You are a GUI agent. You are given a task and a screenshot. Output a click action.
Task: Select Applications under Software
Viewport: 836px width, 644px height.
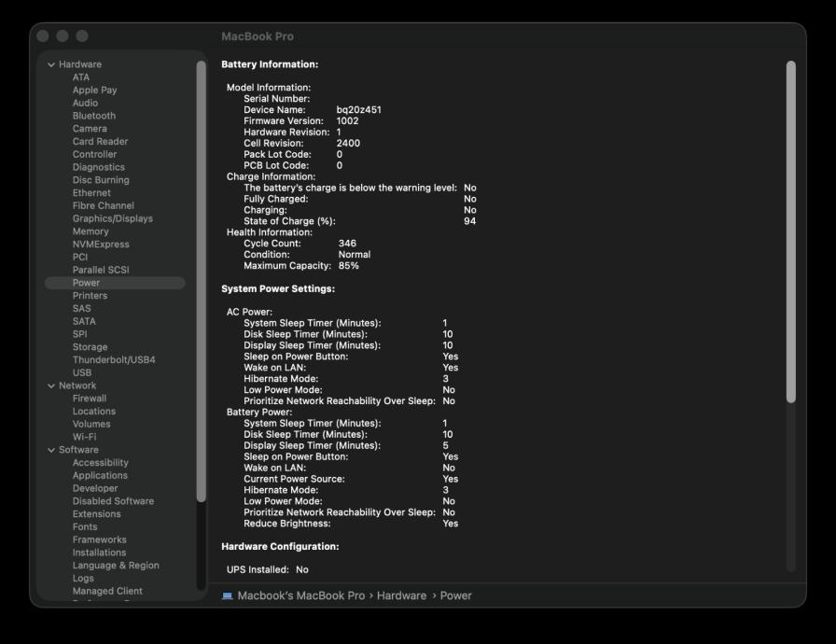pos(100,475)
